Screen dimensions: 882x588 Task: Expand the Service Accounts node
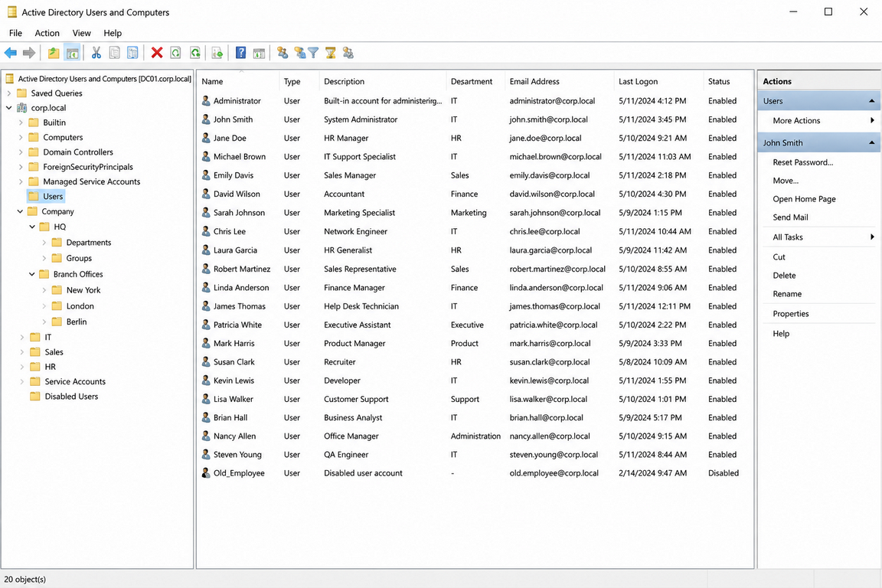(x=22, y=381)
